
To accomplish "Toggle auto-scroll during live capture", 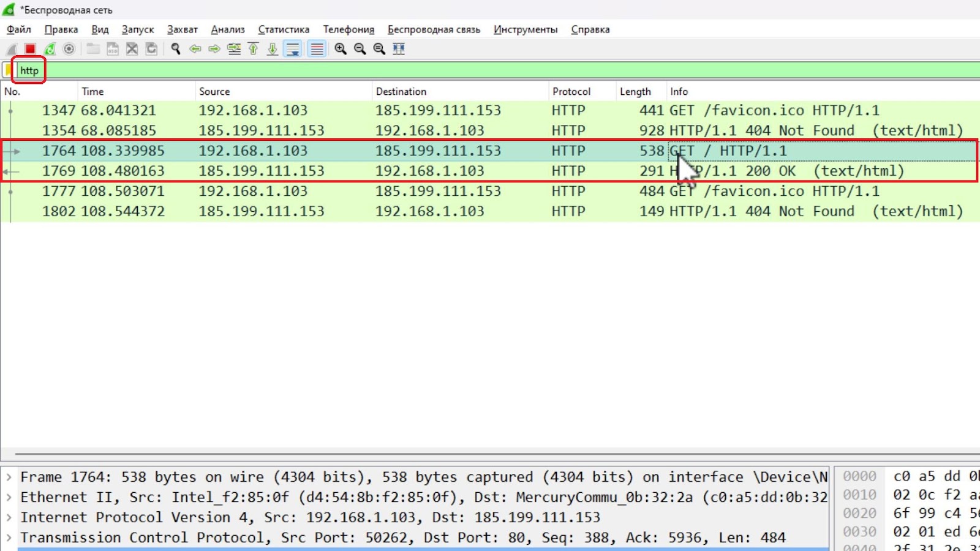I will pos(293,49).
